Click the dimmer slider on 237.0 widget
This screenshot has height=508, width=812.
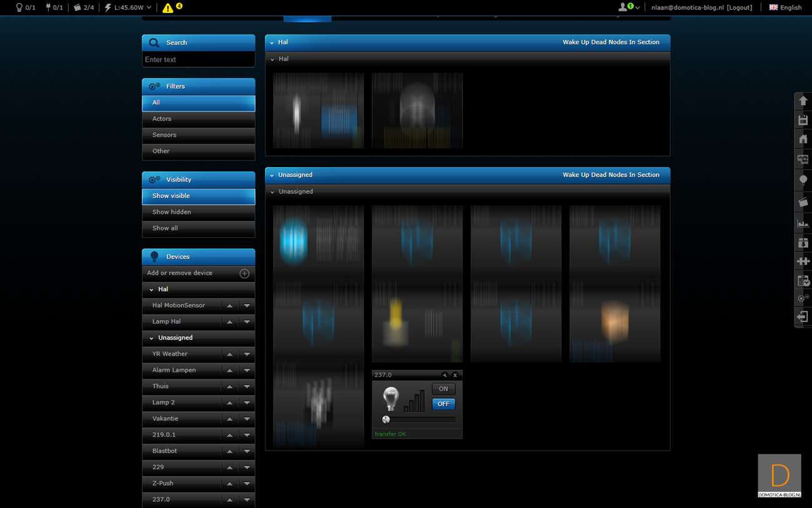pos(418,419)
